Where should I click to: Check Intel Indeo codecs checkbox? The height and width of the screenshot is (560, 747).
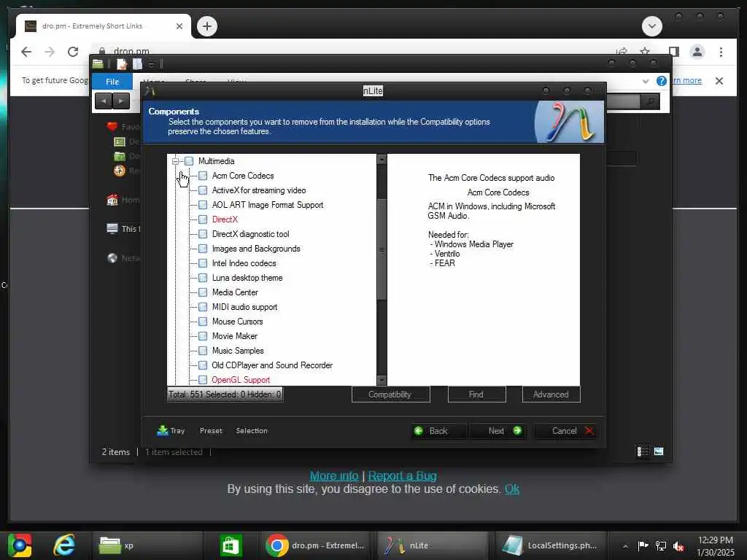point(203,263)
